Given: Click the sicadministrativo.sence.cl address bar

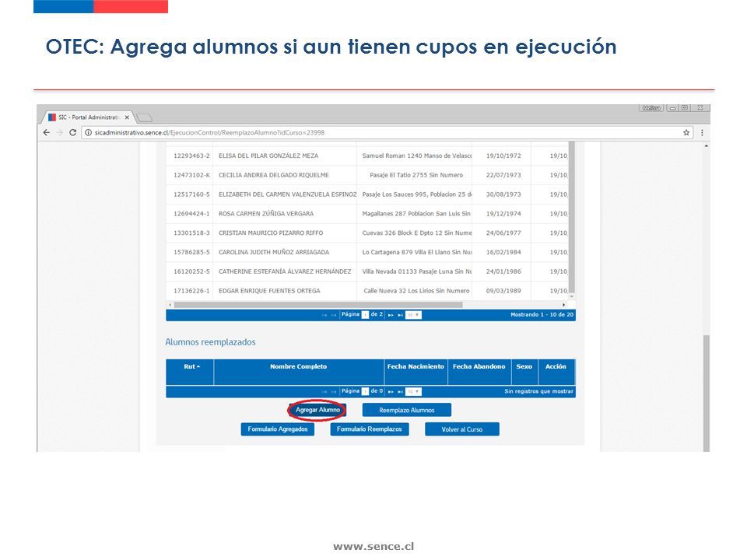Looking at the screenshot, I should pos(386,132).
